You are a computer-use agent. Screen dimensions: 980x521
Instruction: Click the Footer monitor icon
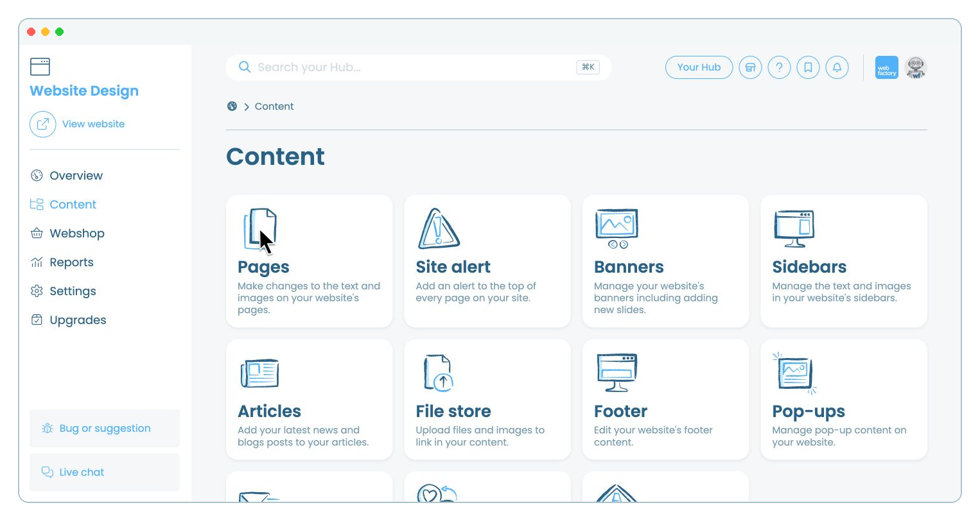click(x=617, y=373)
